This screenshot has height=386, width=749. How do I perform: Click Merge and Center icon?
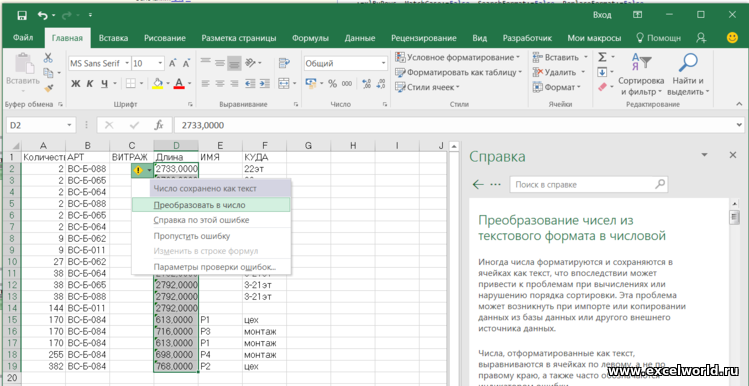tap(284, 84)
